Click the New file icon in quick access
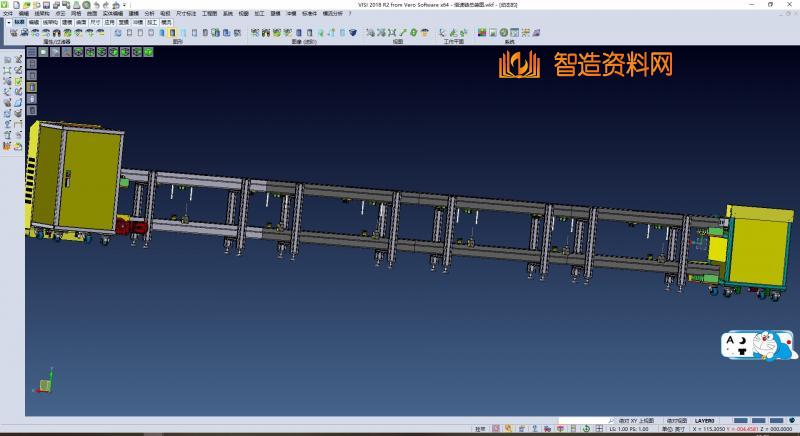The height and width of the screenshot is (436, 800). pyautogui.click(x=14, y=5)
